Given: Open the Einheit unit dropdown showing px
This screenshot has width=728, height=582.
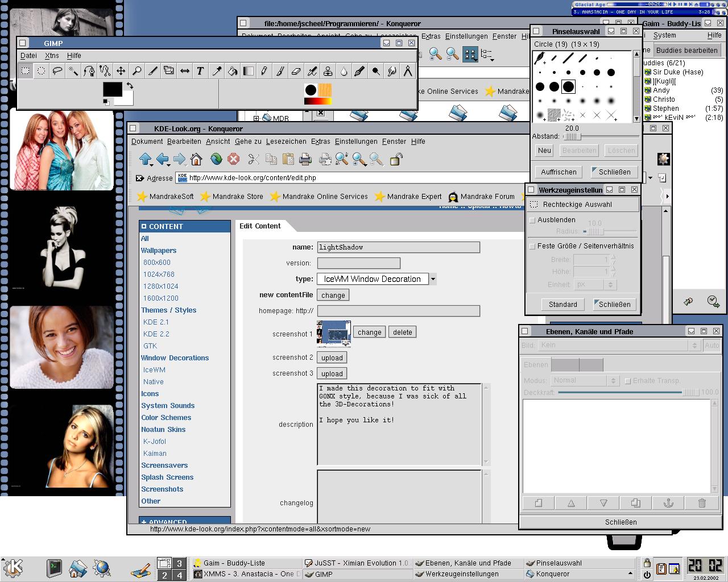Looking at the screenshot, I should click(595, 285).
